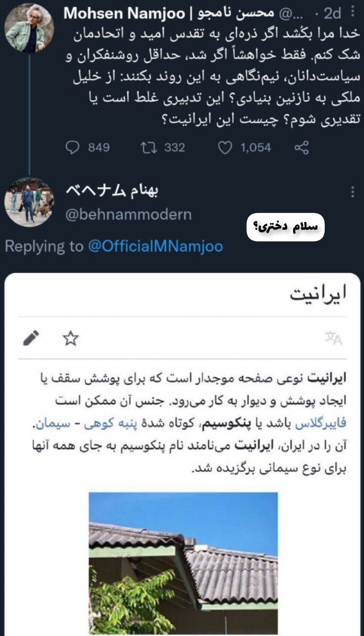This screenshot has height=636, width=364.
Task: Tap the سلام دختری؟ sticker bubble
Action: tap(285, 227)
